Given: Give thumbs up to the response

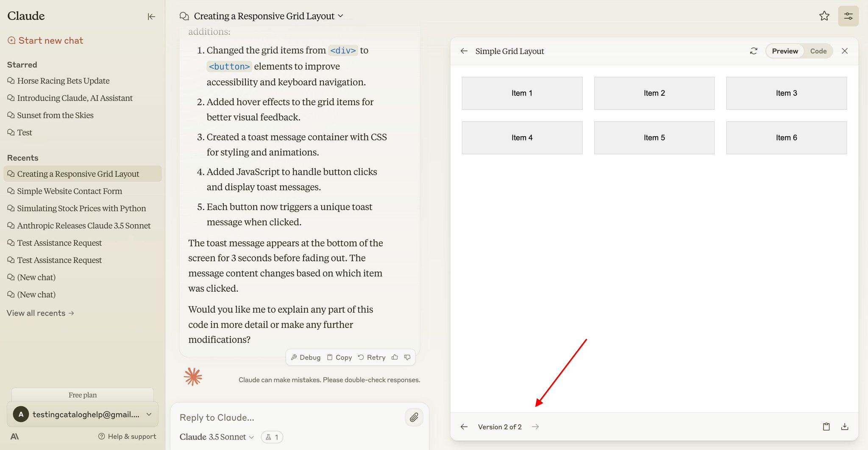Looking at the screenshot, I should pos(395,357).
